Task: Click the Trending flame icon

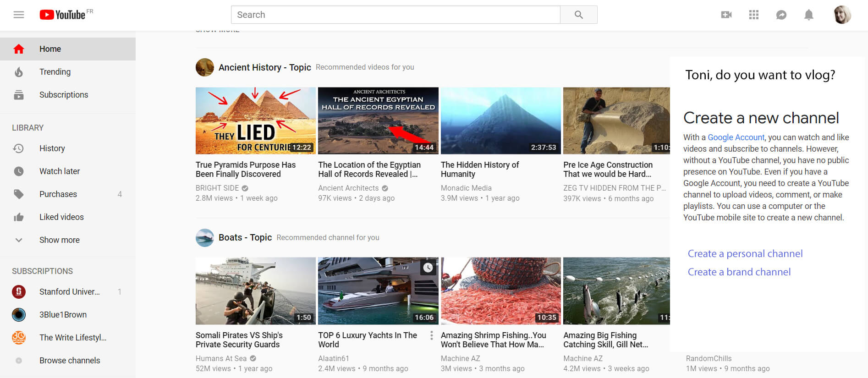Action: pyautogui.click(x=19, y=71)
